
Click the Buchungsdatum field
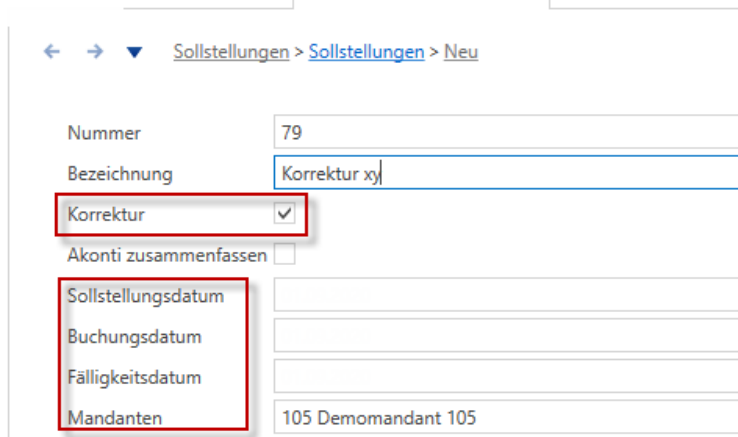[x=506, y=335]
